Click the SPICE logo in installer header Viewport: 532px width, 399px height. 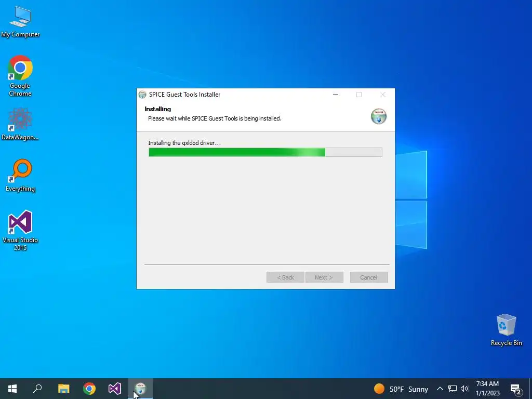coord(379,116)
